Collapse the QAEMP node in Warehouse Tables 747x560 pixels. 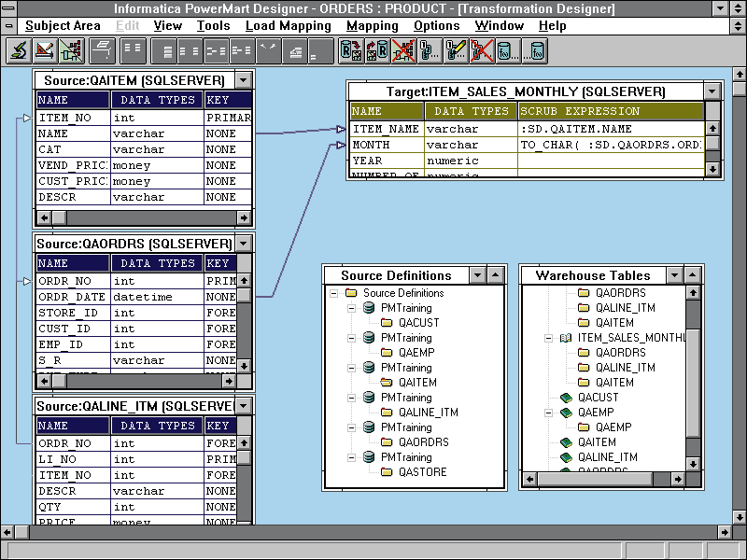(x=548, y=413)
